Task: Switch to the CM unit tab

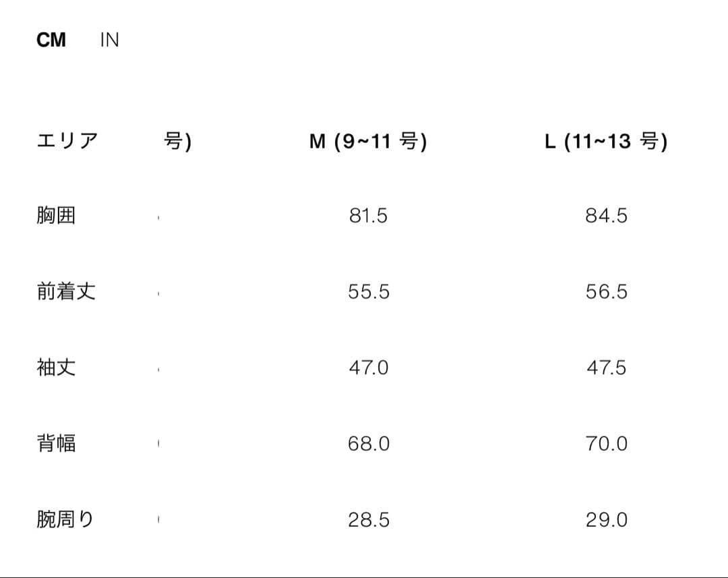Action: tap(51, 40)
